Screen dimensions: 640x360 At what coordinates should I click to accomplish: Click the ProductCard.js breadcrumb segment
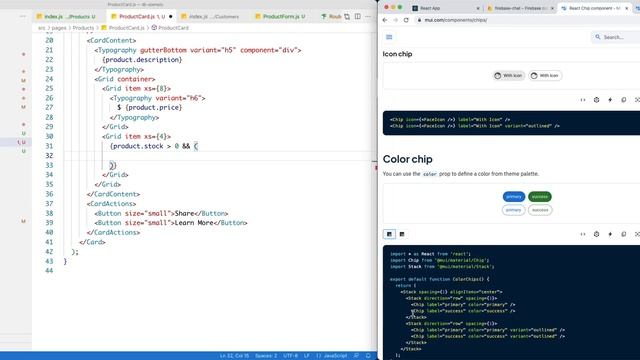coord(123,28)
